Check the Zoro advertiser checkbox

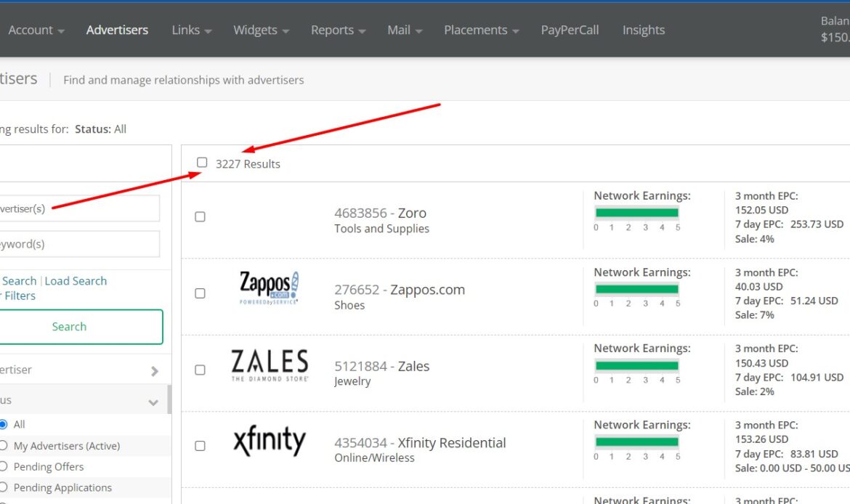click(x=200, y=216)
